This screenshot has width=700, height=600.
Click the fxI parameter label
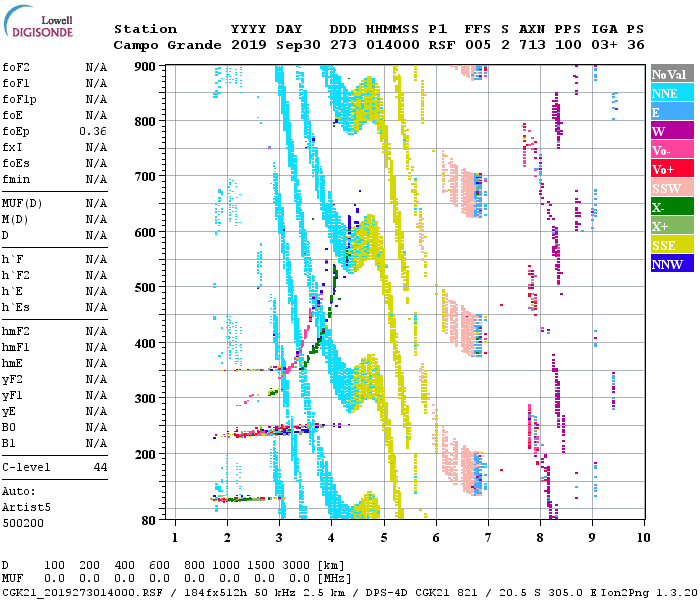[12, 147]
